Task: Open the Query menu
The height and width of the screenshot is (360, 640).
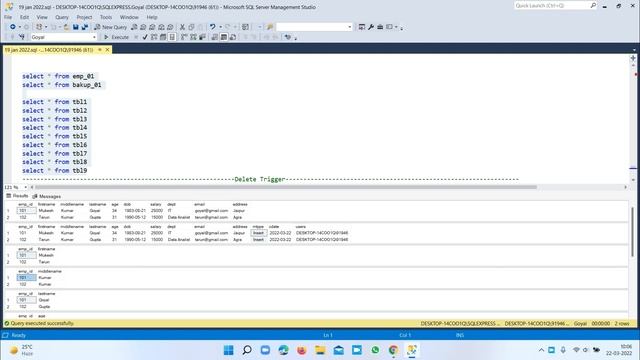Action: [62, 17]
